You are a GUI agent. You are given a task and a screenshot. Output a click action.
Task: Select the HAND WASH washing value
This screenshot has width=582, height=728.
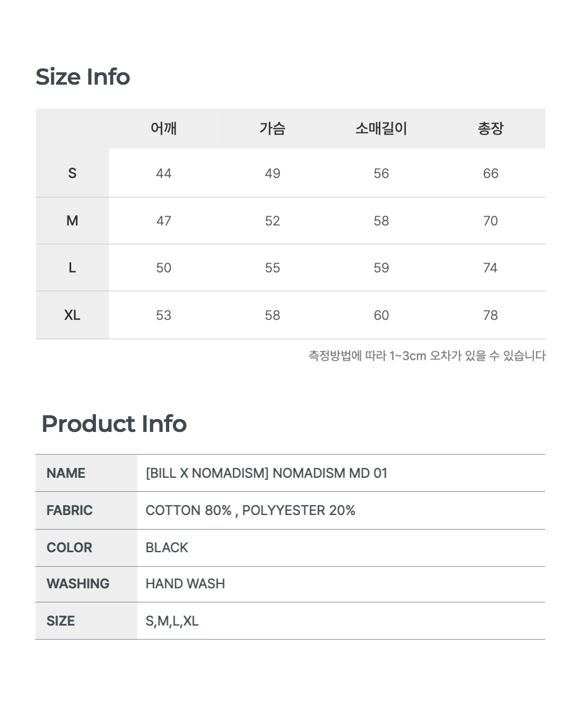185,583
